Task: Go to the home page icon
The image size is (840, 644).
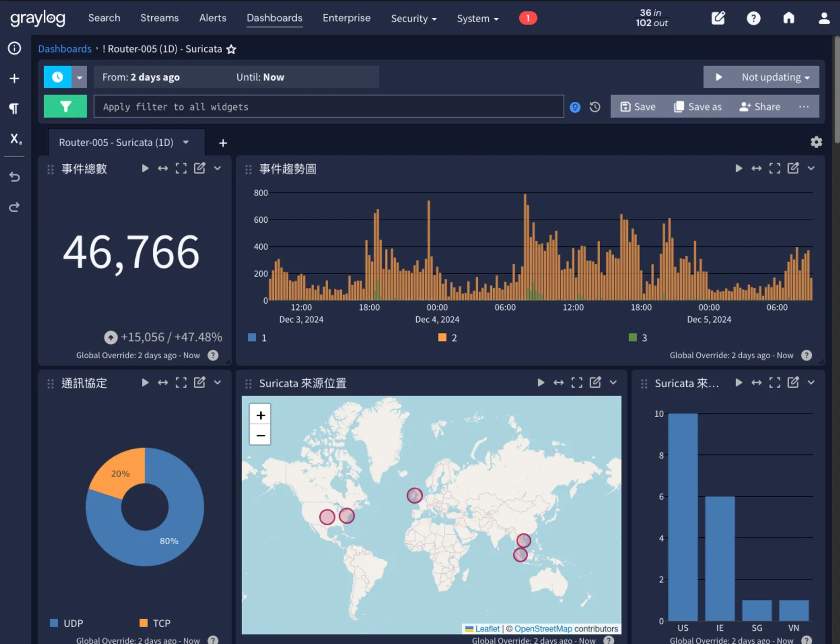Action: pos(789,18)
